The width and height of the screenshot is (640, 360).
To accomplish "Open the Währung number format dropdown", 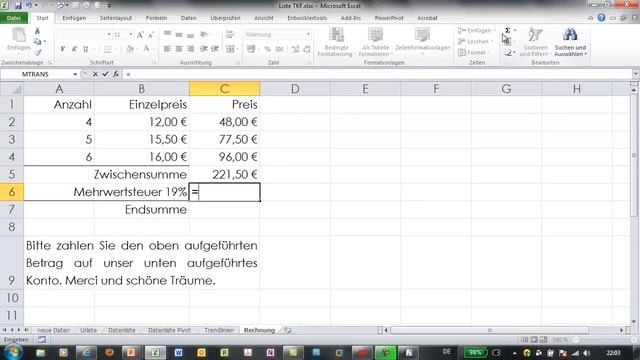I will click(x=308, y=35).
